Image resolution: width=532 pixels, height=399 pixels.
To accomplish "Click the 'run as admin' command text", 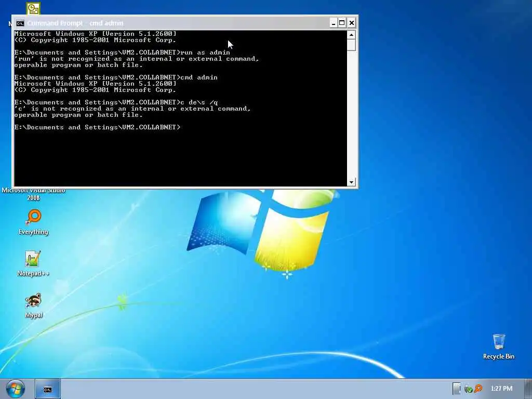I will click(205, 52).
